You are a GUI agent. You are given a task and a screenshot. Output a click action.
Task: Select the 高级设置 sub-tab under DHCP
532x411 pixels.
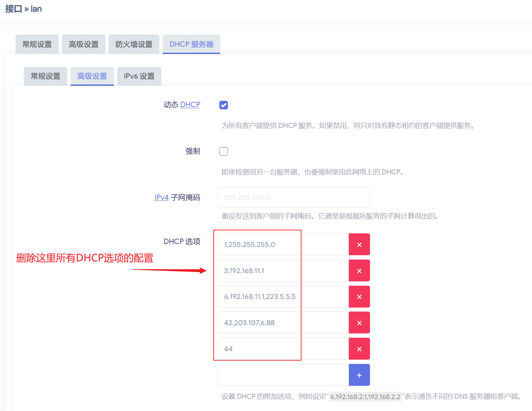pos(92,76)
